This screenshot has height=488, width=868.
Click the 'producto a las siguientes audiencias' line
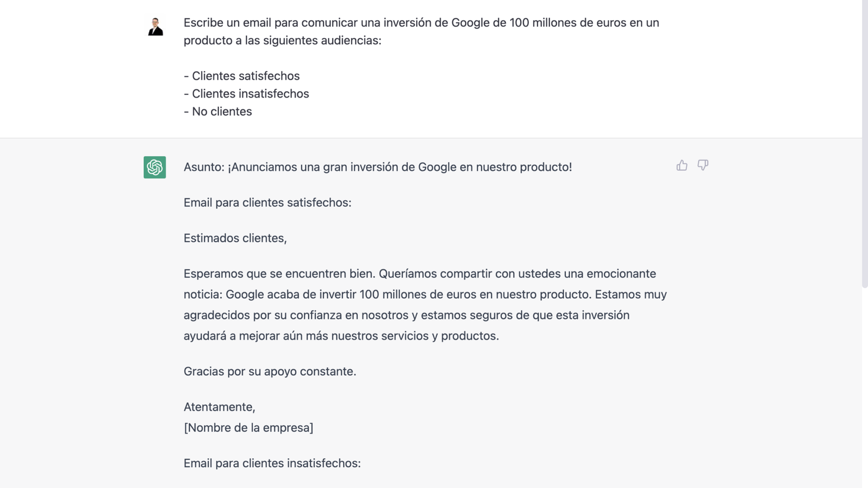pyautogui.click(x=282, y=41)
